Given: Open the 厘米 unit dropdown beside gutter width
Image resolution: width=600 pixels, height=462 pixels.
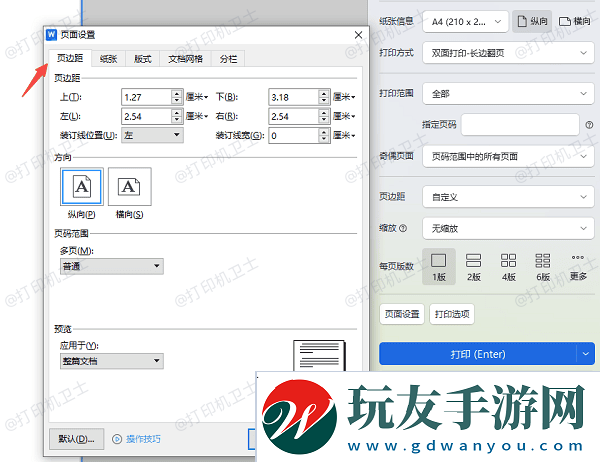Looking at the screenshot, I should point(344,135).
